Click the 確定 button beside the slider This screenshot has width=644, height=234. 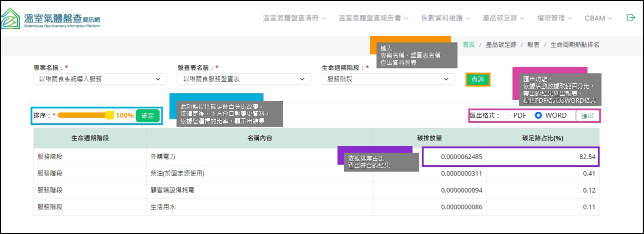148,115
